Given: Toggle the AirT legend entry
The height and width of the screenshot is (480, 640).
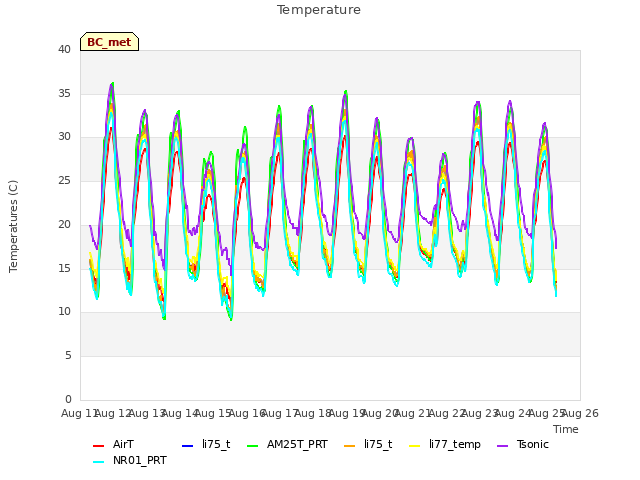Looking at the screenshot, I should point(113,444).
